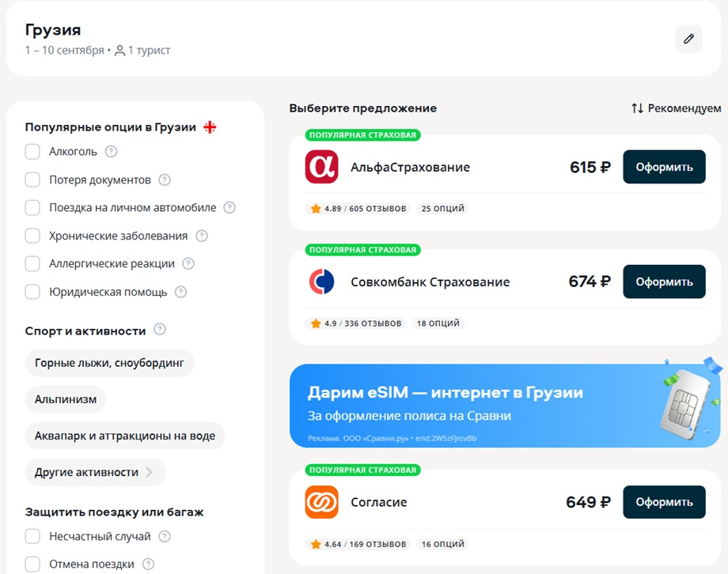The width and height of the screenshot is (728, 574).
Task: Open 4.9 / 336 отзывов reviews badge
Action: click(355, 323)
